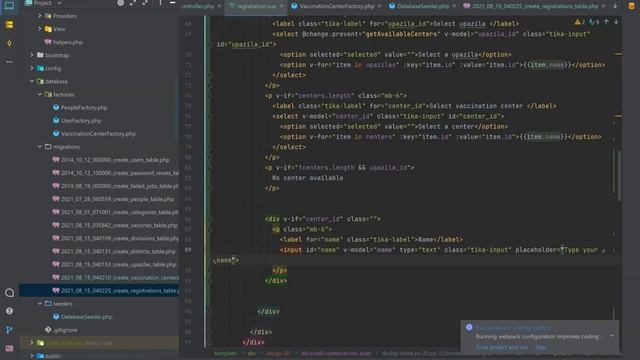Click the Expand All icon in Project header
Image resolution: width=640 pixels, height=360 pixels.
pyautogui.click(x=133, y=3)
